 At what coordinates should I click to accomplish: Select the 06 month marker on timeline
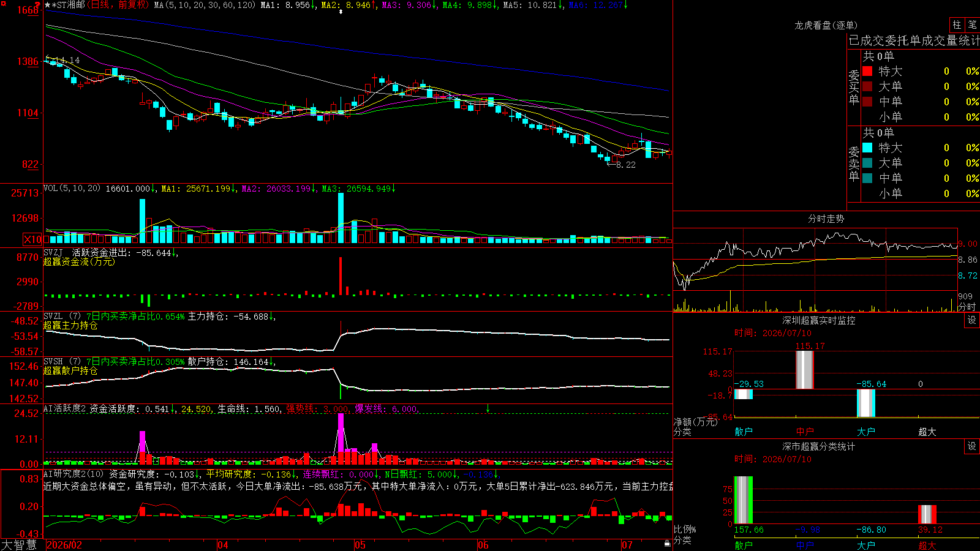[x=483, y=545]
